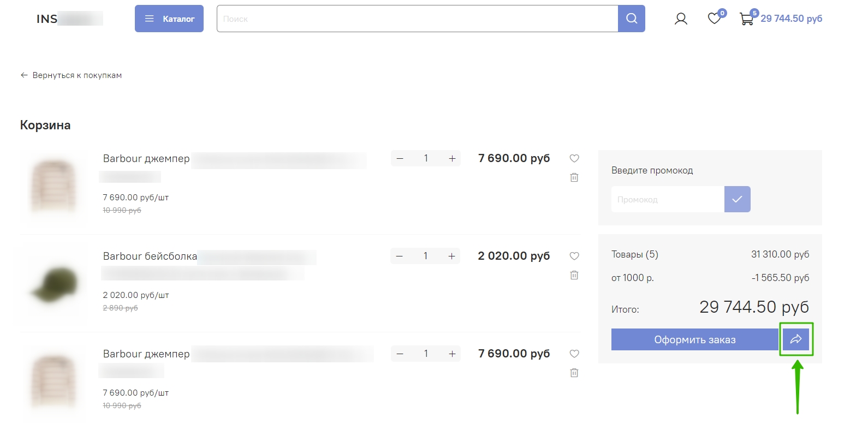Open the shopping cart icon in header
The width and height of the screenshot is (868, 424).
coord(746,19)
